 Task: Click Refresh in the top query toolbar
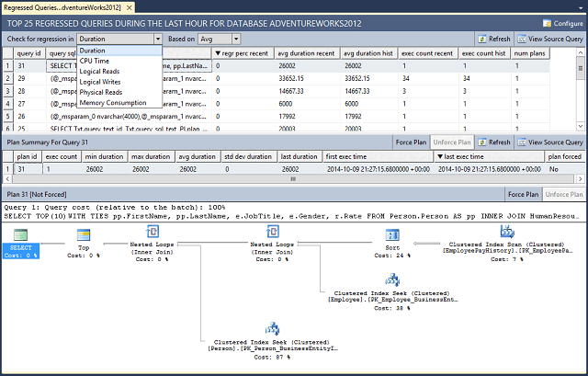click(x=494, y=40)
